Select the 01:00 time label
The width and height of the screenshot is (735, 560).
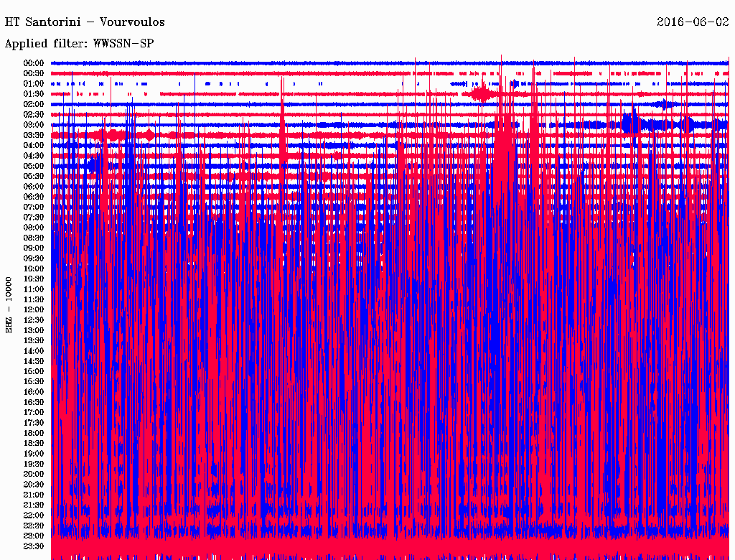34,83
